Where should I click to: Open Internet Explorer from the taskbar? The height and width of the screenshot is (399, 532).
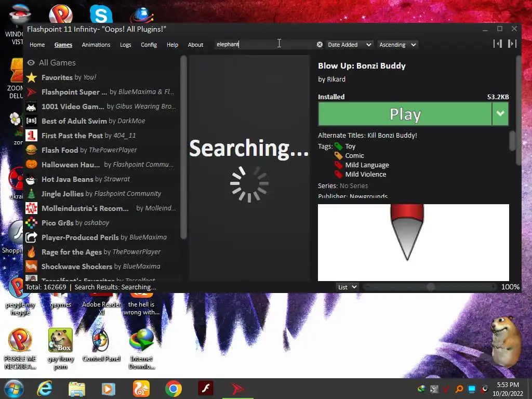(45, 389)
